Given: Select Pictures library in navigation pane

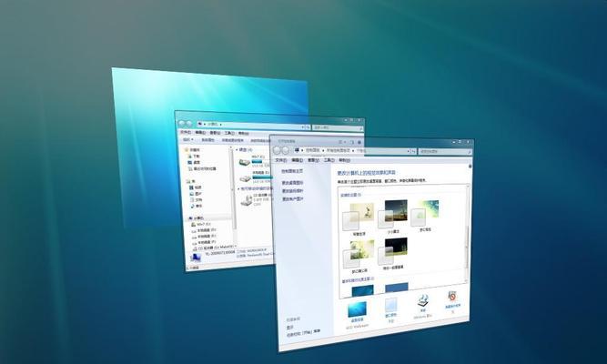Looking at the screenshot, I should click(197, 194).
